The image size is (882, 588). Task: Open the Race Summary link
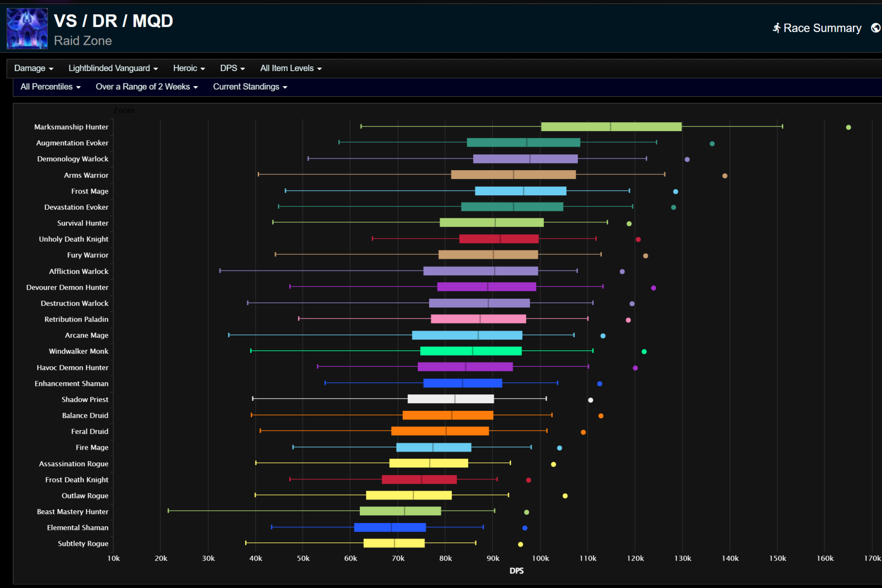click(x=822, y=28)
